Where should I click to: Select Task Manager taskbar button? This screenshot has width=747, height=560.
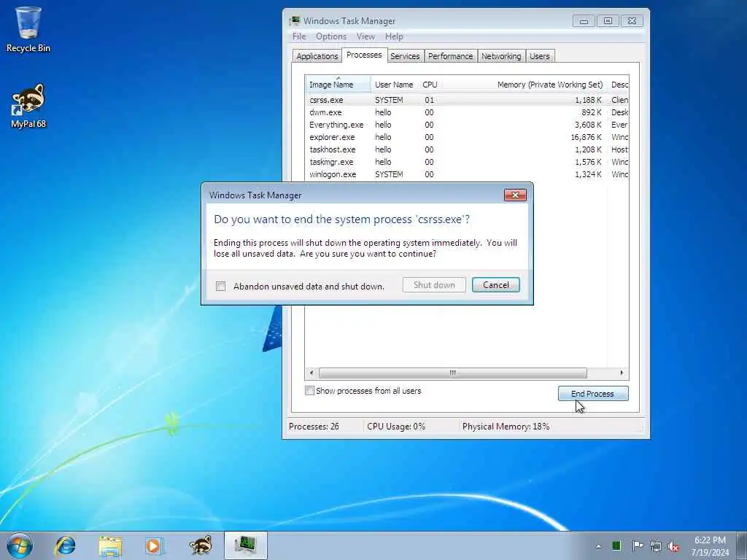(x=245, y=545)
